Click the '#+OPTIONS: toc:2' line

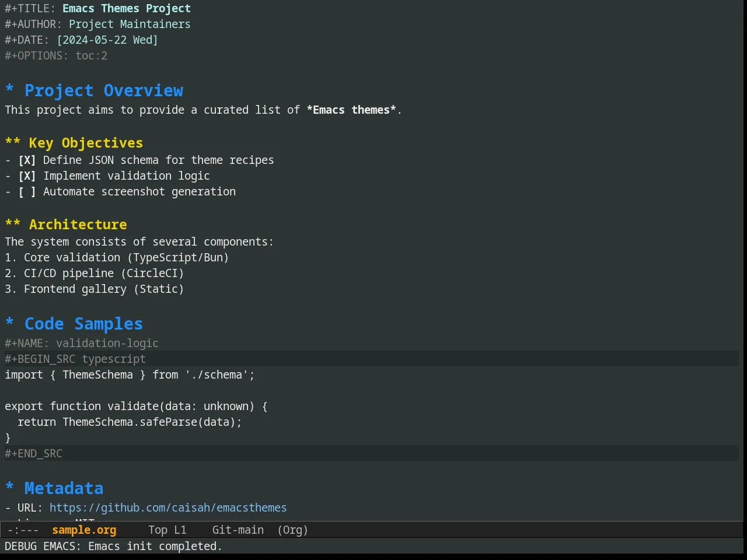point(56,56)
